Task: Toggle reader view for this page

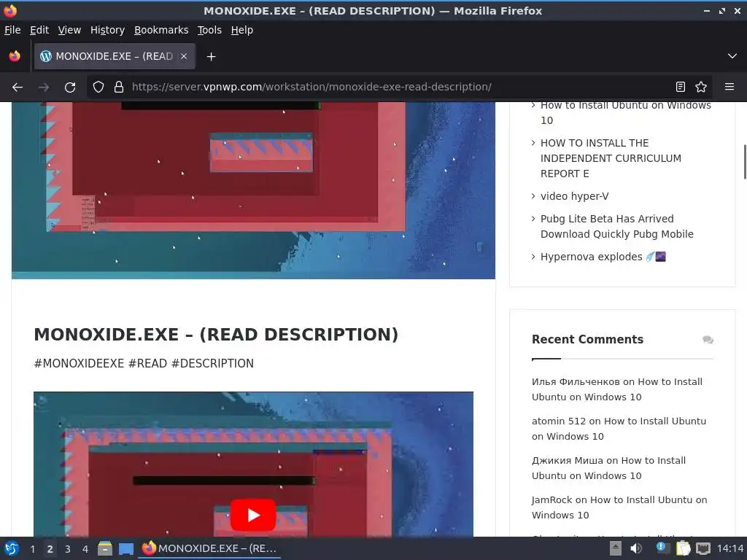Action: 681,87
